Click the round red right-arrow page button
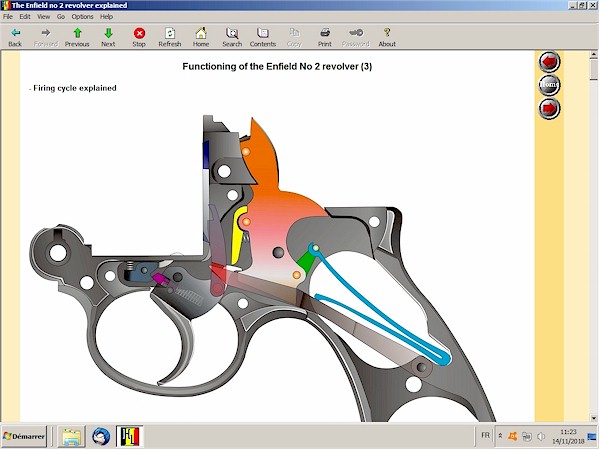600x450 pixels. pos(549,108)
